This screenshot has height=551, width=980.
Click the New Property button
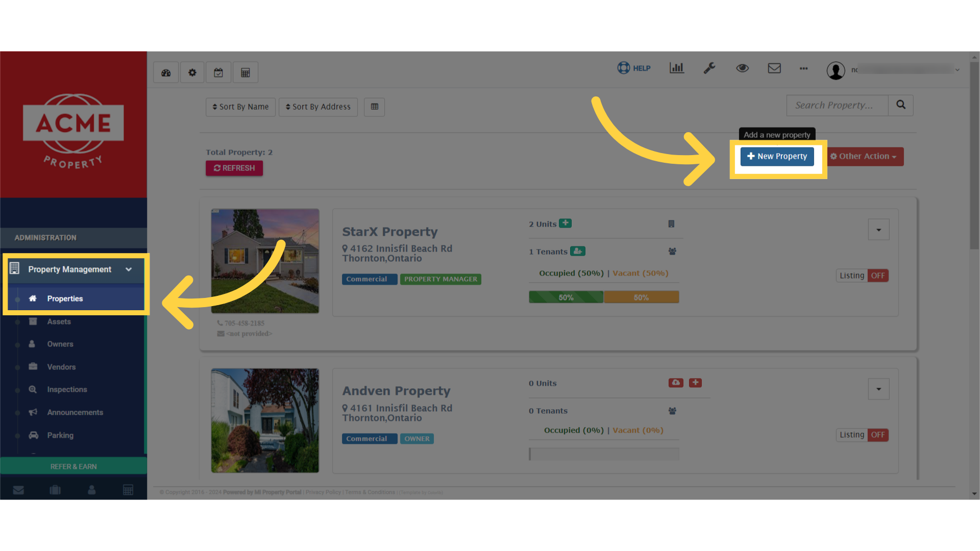(x=777, y=156)
